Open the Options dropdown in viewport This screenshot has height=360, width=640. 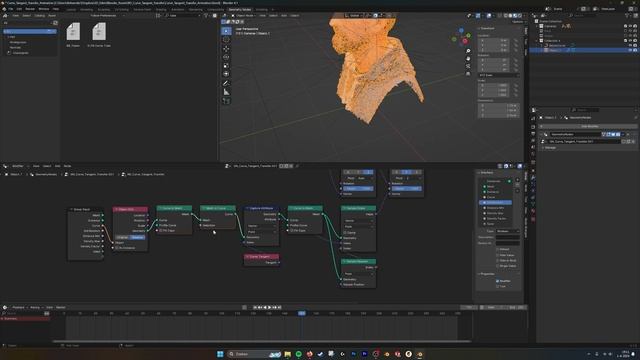click(518, 22)
